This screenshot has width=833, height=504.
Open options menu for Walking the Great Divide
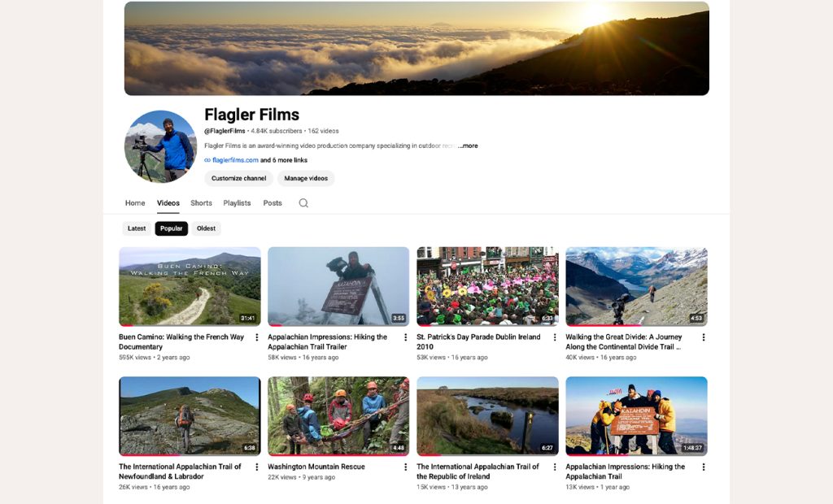pyautogui.click(x=704, y=337)
